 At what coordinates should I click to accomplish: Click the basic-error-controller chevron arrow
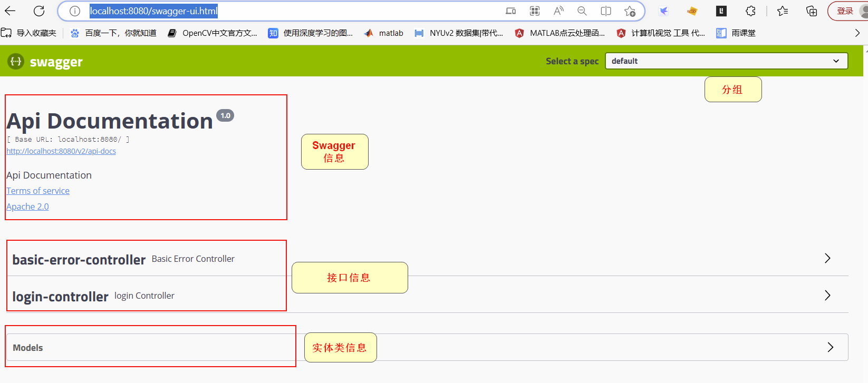[827, 258]
